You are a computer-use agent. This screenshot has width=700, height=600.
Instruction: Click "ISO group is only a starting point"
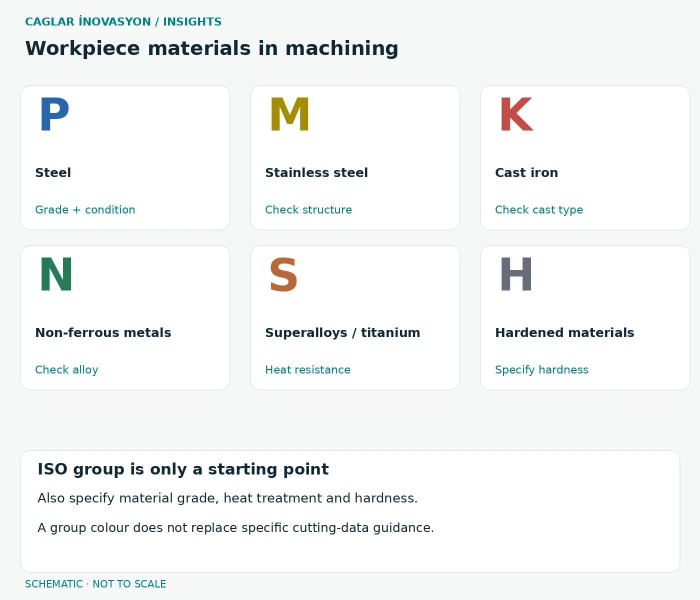[x=183, y=469]
